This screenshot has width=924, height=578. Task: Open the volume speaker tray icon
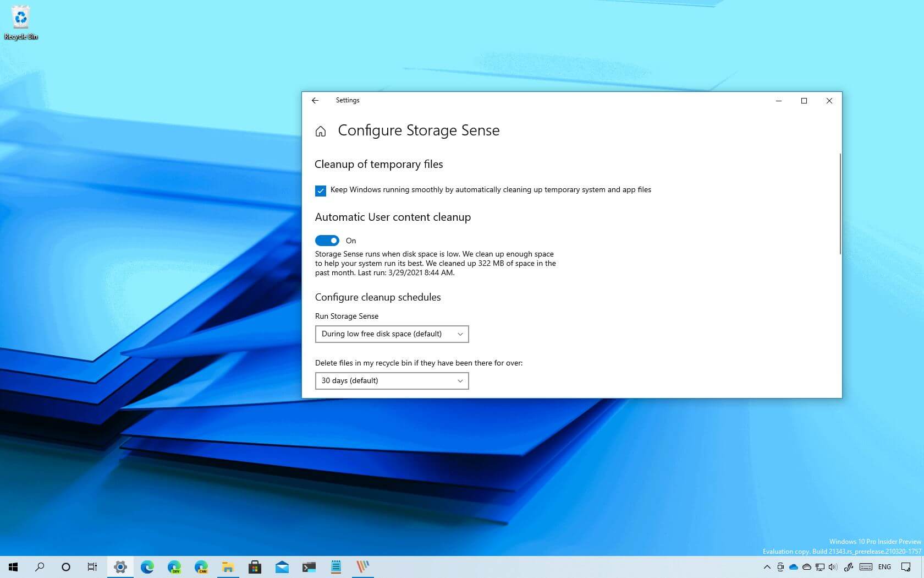pos(833,567)
